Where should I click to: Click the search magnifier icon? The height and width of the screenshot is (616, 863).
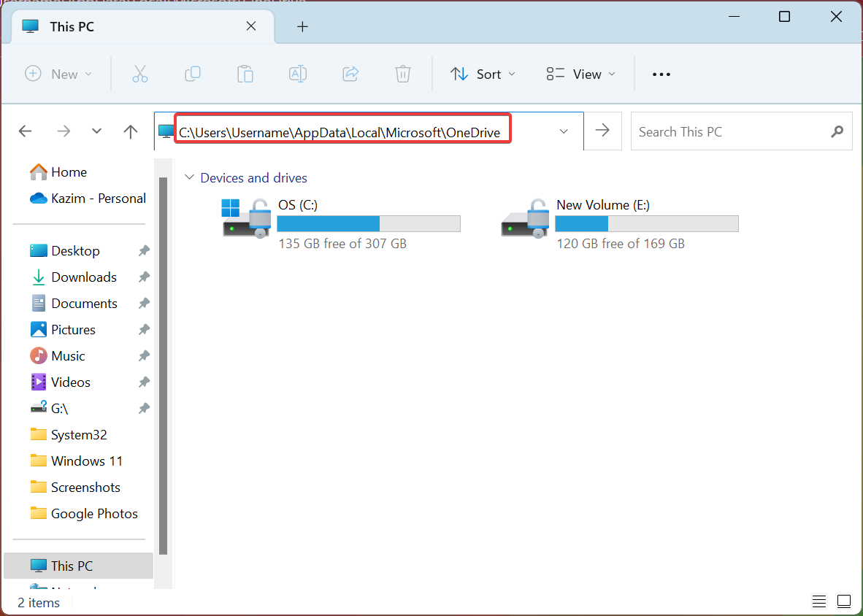click(837, 131)
